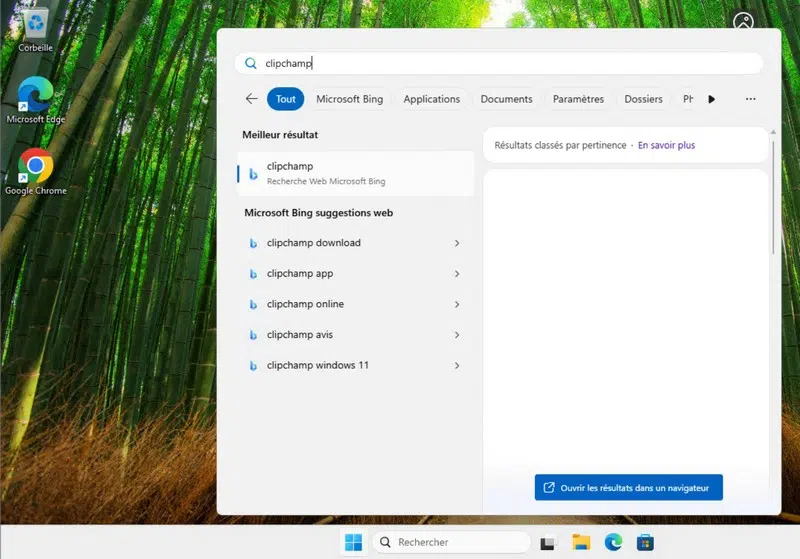The width and height of the screenshot is (800, 559).
Task: Expand the 'clipchamp windows 11' suggestion chevron
Action: 457,366
